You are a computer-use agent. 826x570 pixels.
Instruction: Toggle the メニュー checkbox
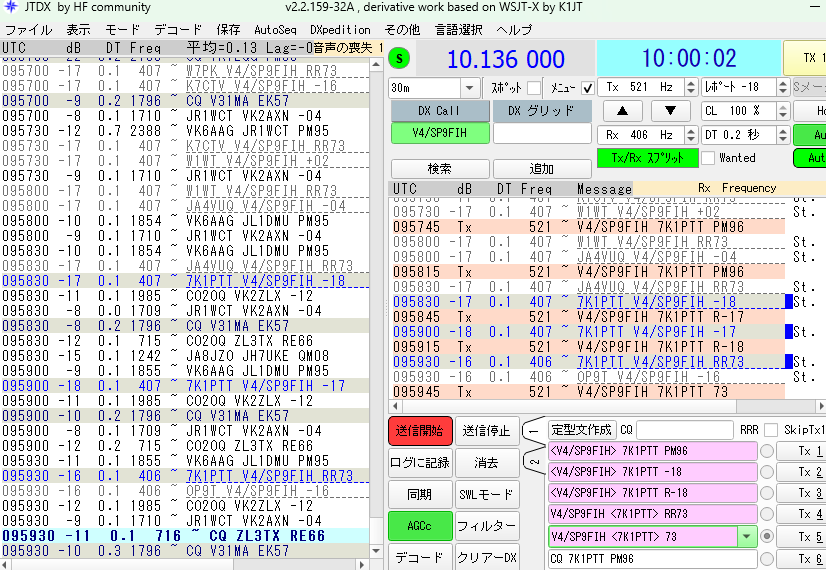(587, 87)
